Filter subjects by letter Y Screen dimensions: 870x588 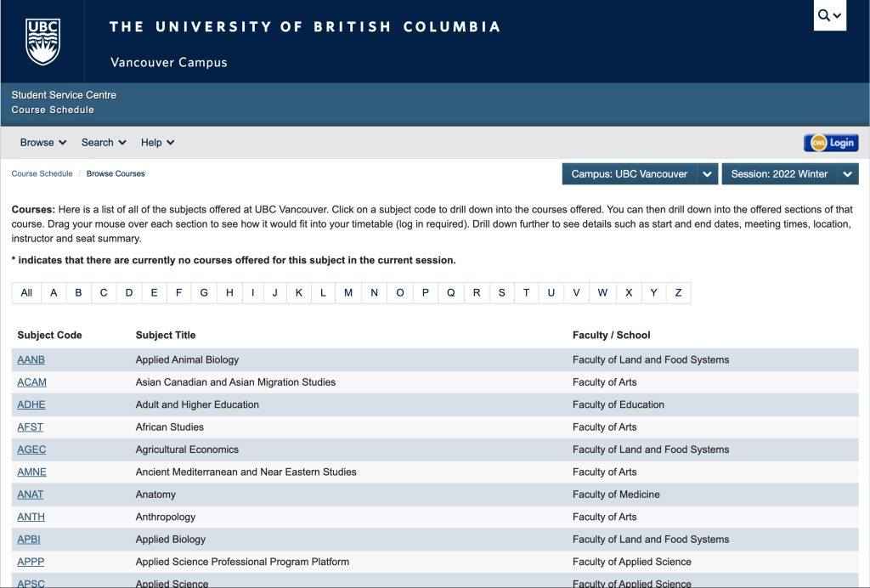[x=653, y=293]
